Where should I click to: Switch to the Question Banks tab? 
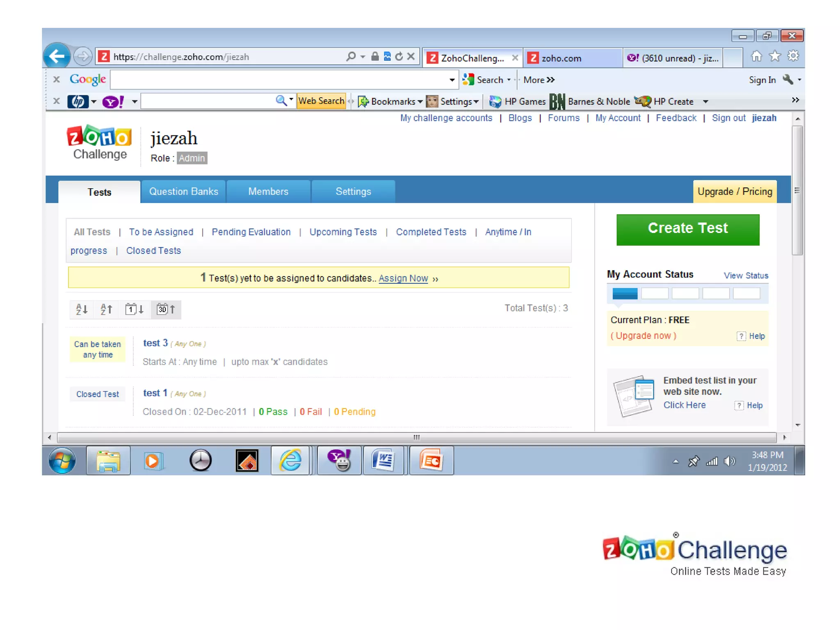click(x=183, y=192)
